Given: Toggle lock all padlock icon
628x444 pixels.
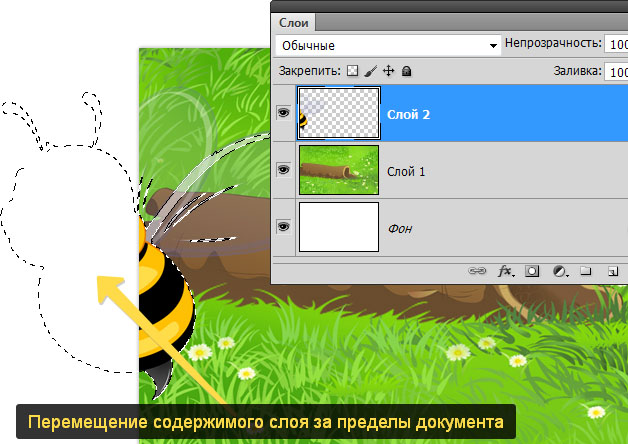Looking at the screenshot, I should tap(407, 71).
